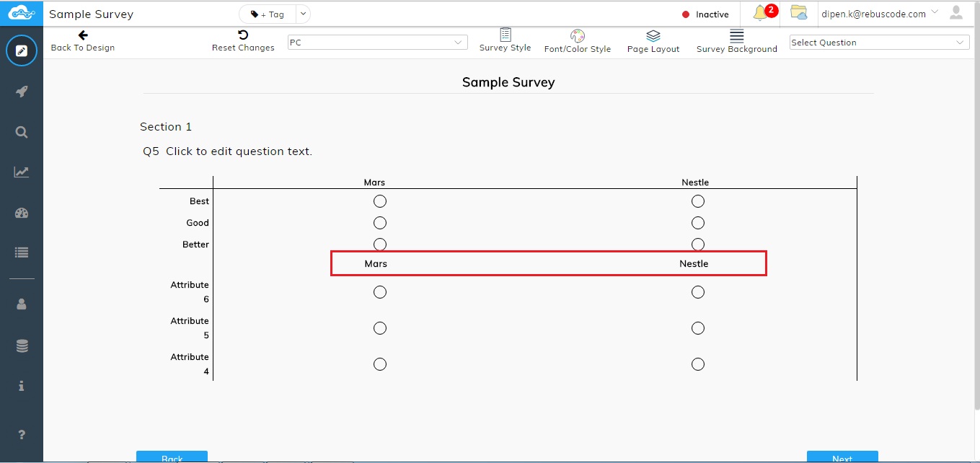
Task: Go back using Back To Design arrow
Action: point(83,41)
